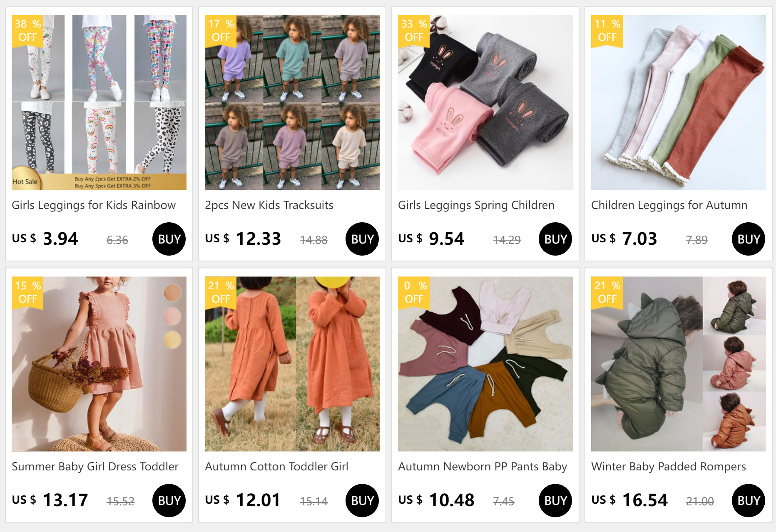Screen dimensions: 776x532
Task: Buy the 2pcs New Kids Tracksuits
Action: [362, 239]
